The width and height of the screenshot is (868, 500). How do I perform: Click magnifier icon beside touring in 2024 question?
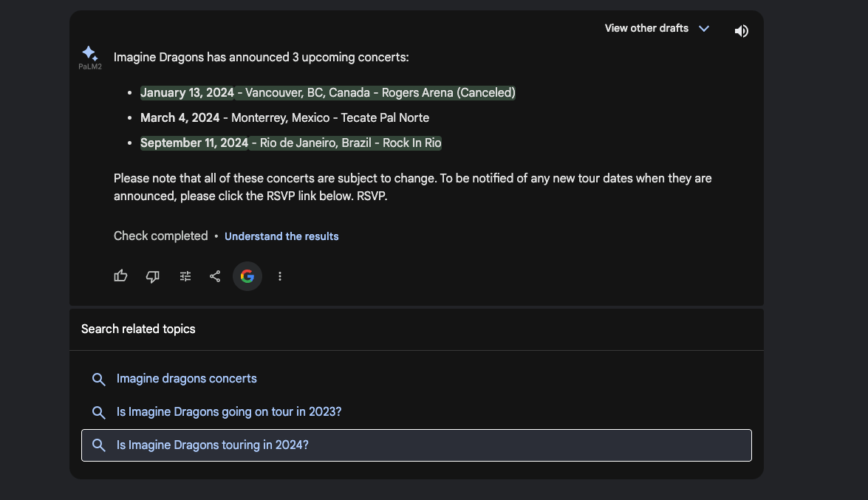point(98,445)
